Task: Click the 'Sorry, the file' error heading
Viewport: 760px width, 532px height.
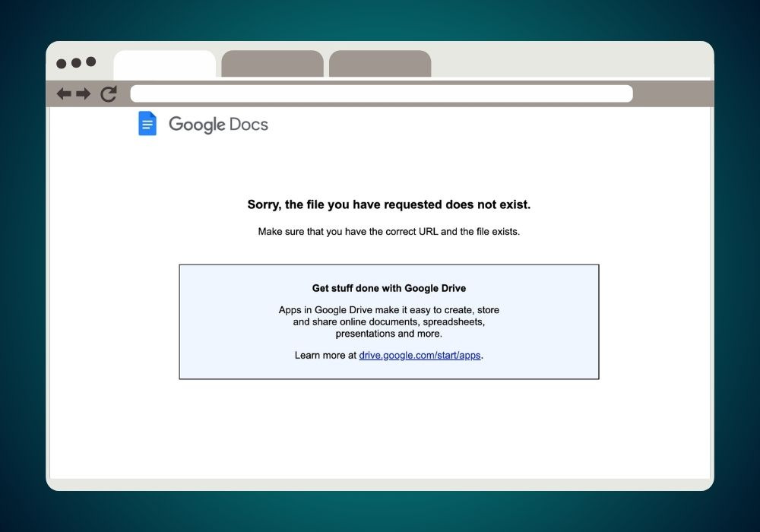Action: (388, 204)
